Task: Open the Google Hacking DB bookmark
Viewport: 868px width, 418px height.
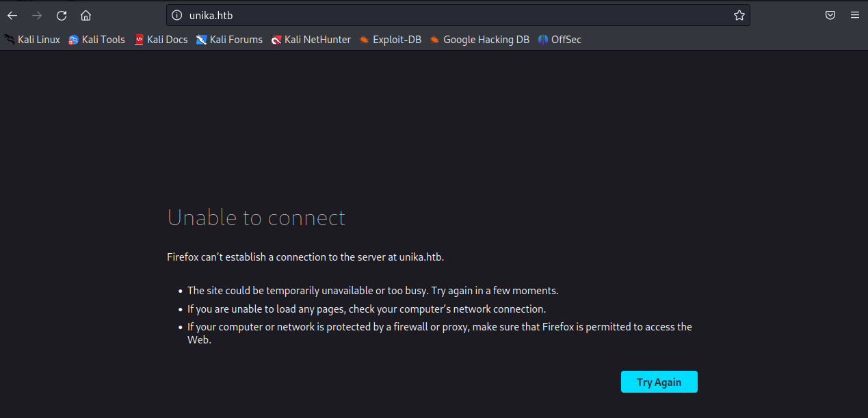Action: click(x=479, y=40)
